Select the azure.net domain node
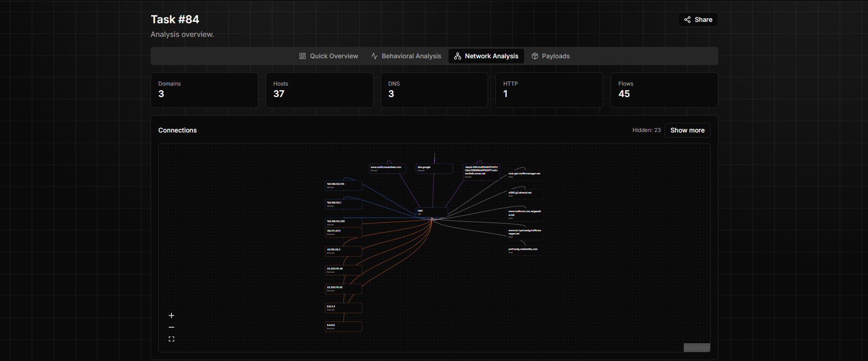Image resolution: width=868 pixels, height=361 pixels. coord(481,172)
